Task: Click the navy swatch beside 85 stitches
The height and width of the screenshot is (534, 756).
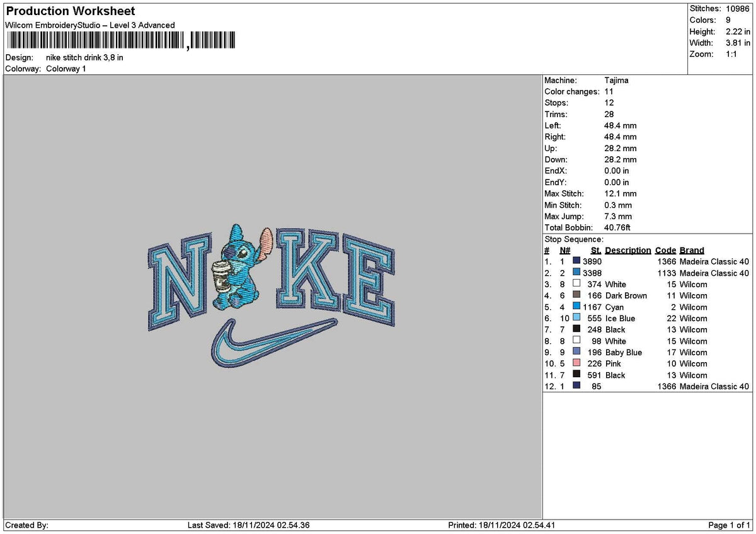Action: (x=576, y=386)
